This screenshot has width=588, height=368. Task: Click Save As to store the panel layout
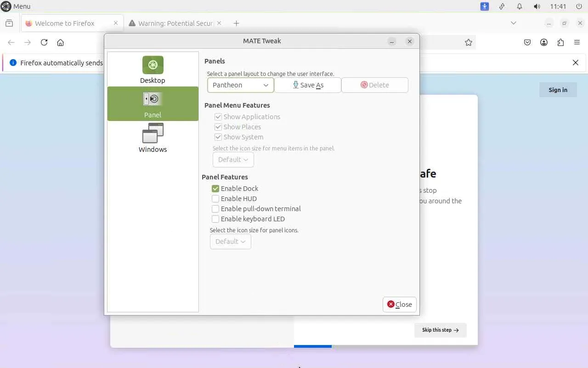308,85
